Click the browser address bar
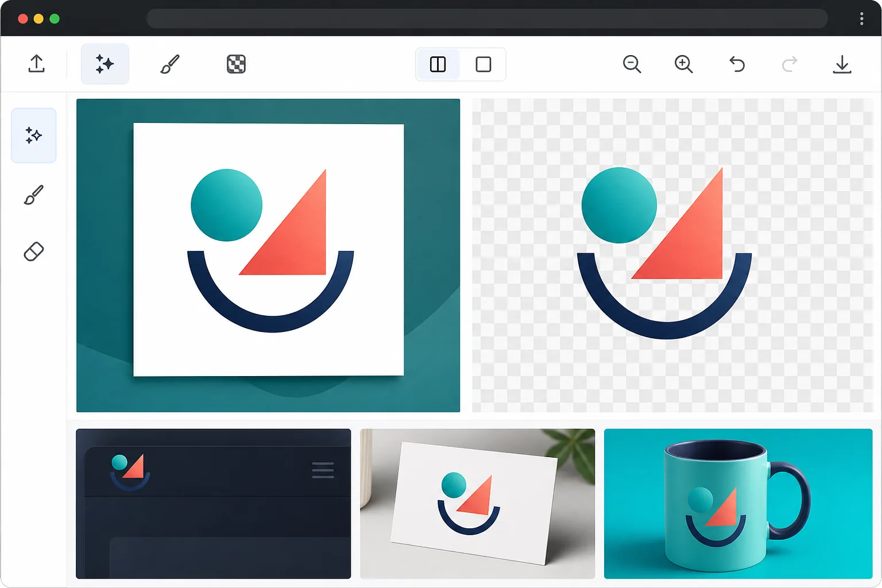The image size is (882, 588). click(x=487, y=18)
